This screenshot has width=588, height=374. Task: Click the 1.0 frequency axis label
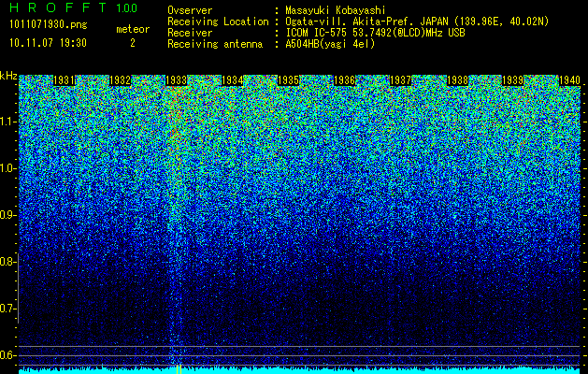coord(7,168)
